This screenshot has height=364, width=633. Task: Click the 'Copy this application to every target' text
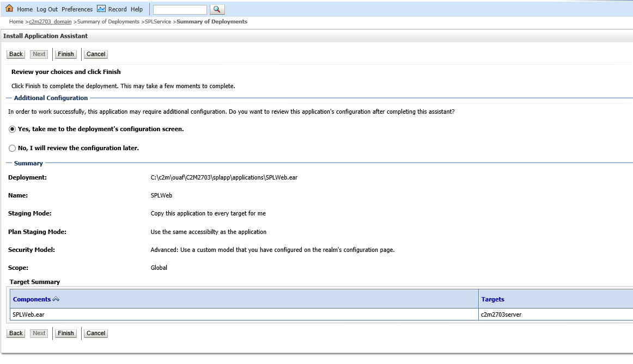point(208,213)
